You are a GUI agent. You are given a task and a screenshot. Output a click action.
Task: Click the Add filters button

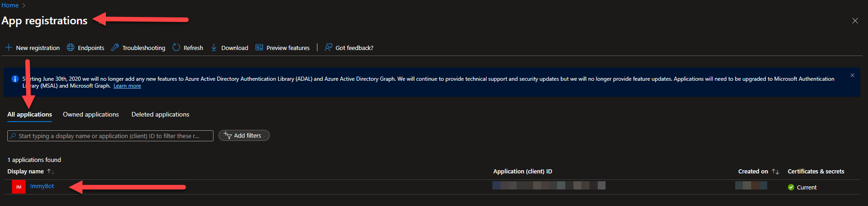244,136
